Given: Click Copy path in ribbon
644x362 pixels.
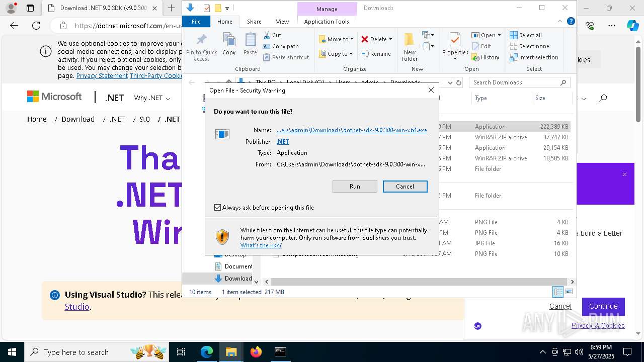Looking at the screenshot, I should tap(281, 46).
